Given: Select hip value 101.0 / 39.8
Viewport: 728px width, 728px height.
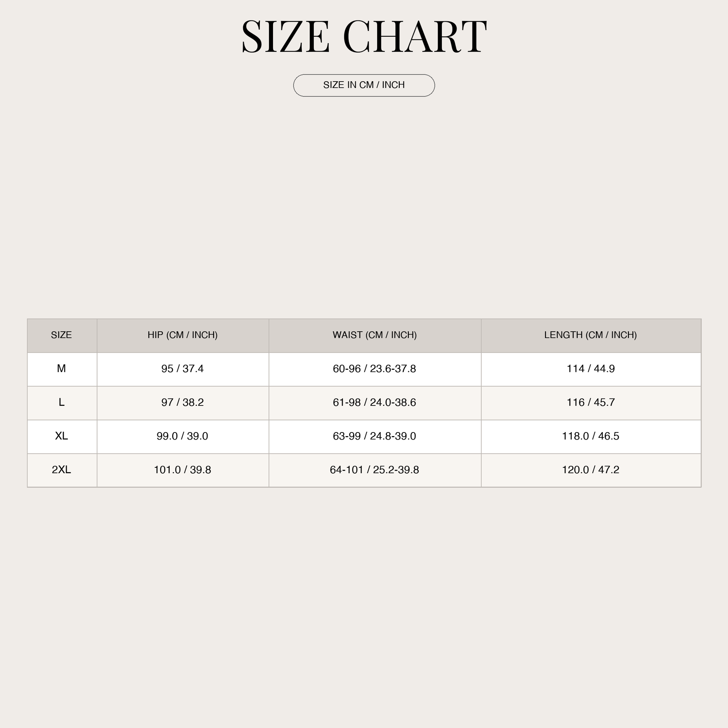Looking at the screenshot, I should point(182,470).
